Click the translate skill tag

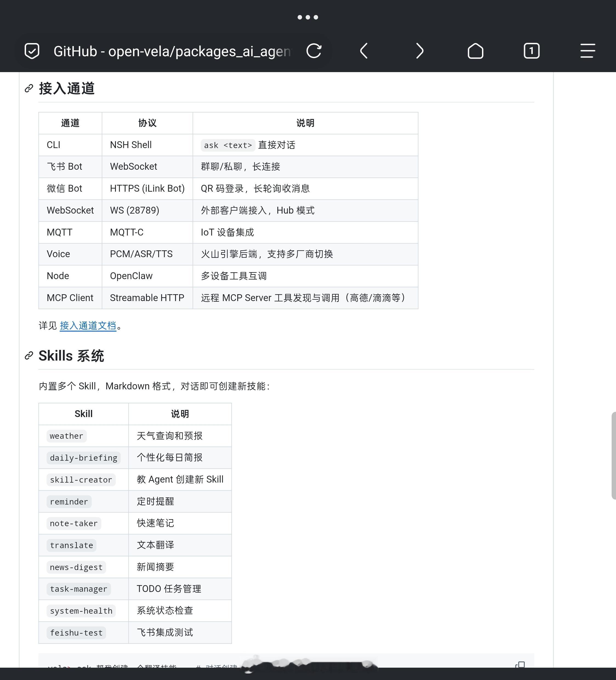72,545
